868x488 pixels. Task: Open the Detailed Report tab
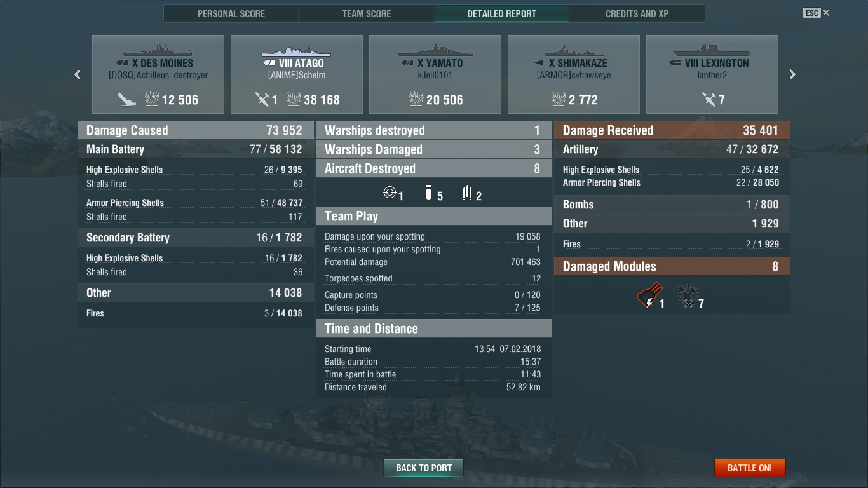point(502,13)
